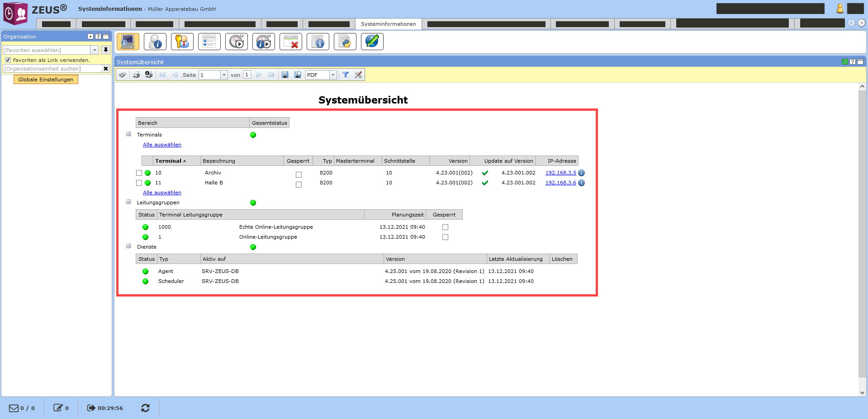This screenshot has width=868, height=419.
Task: Select the Systeminformationen tab
Action: (388, 24)
